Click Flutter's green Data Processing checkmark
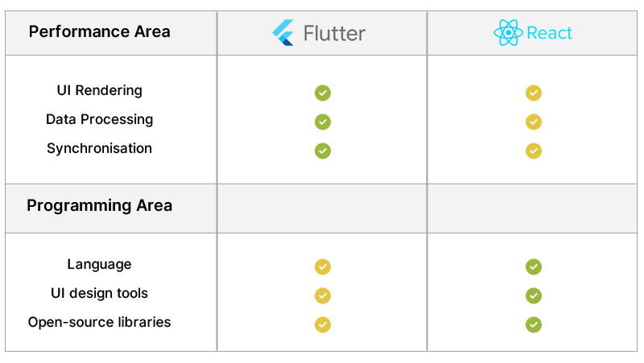 tap(323, 122)
